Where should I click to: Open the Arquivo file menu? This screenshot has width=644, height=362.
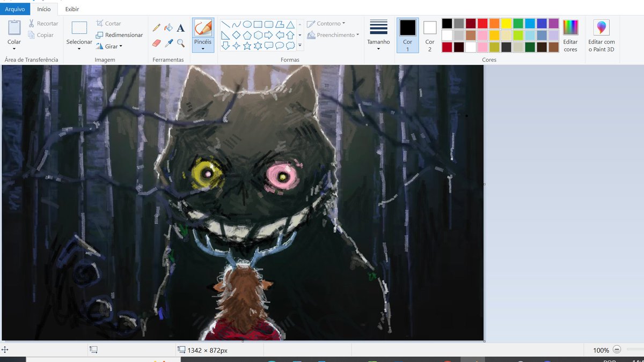point(15,9)
